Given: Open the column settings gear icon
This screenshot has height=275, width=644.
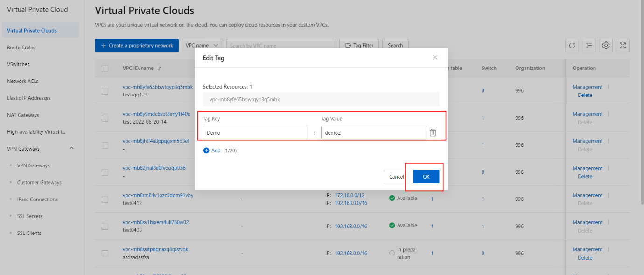Looking at the screenshot, I should click(x=606, y=45).
